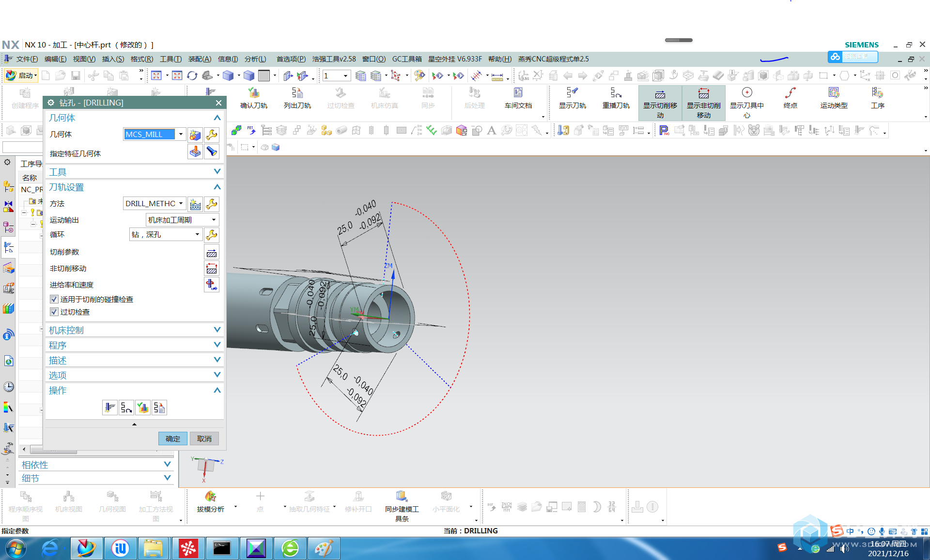This screenshot has height=560, width=930.
Task: Cancel the drilling dialog with 取消
Action: coord(204,439)
